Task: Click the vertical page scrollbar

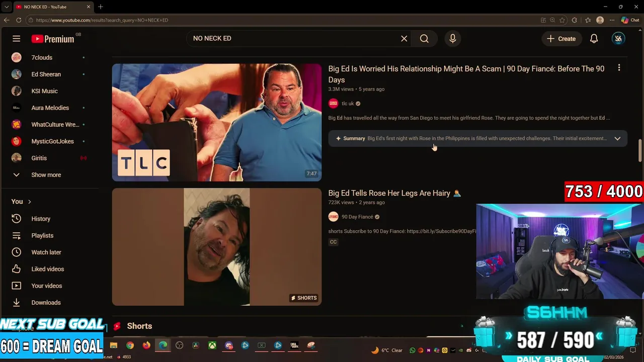Action: (640, 151)
